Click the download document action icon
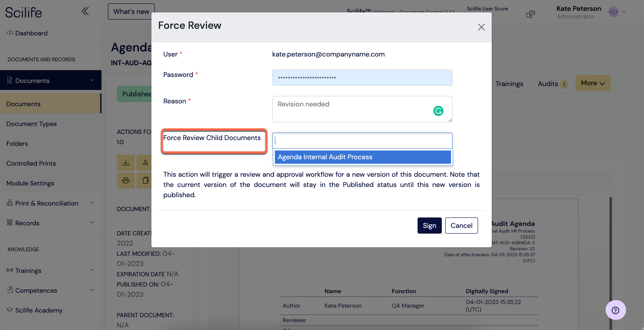Screen dimensions: 644x330 point(126,162)
